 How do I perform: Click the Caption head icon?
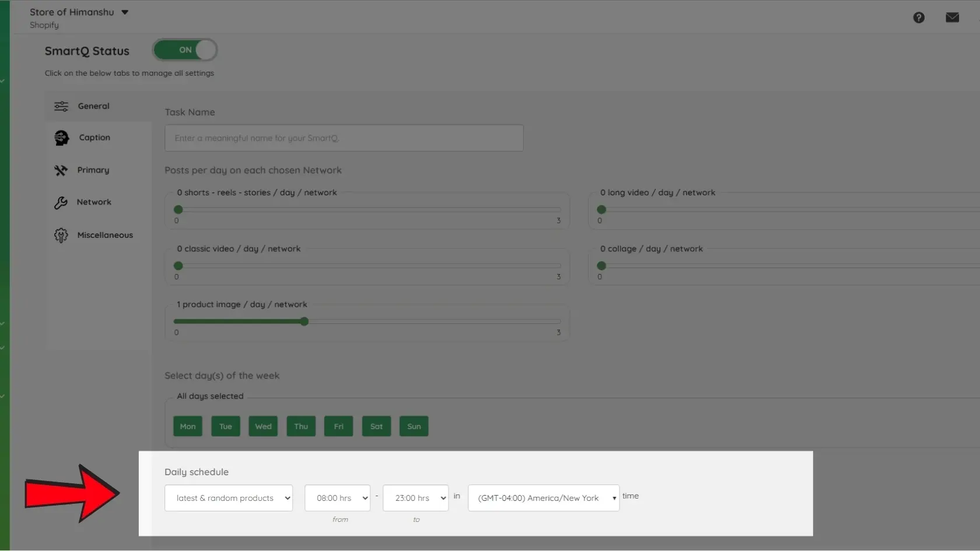[x=61, y=138]
